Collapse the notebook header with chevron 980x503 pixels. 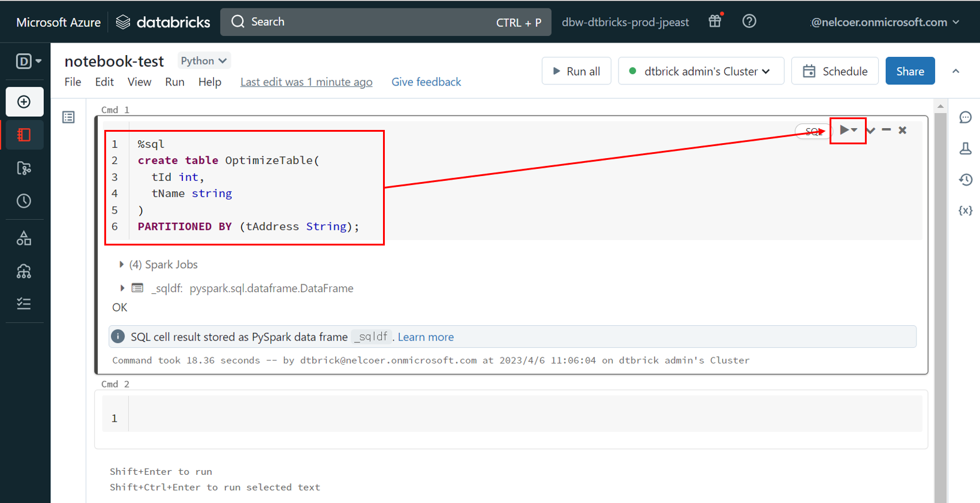click(955, 71)
